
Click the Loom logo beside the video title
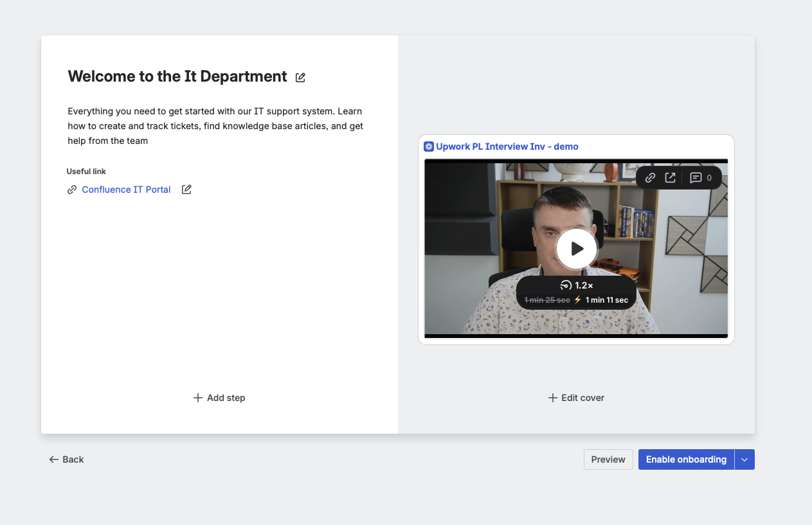[429, 147]
